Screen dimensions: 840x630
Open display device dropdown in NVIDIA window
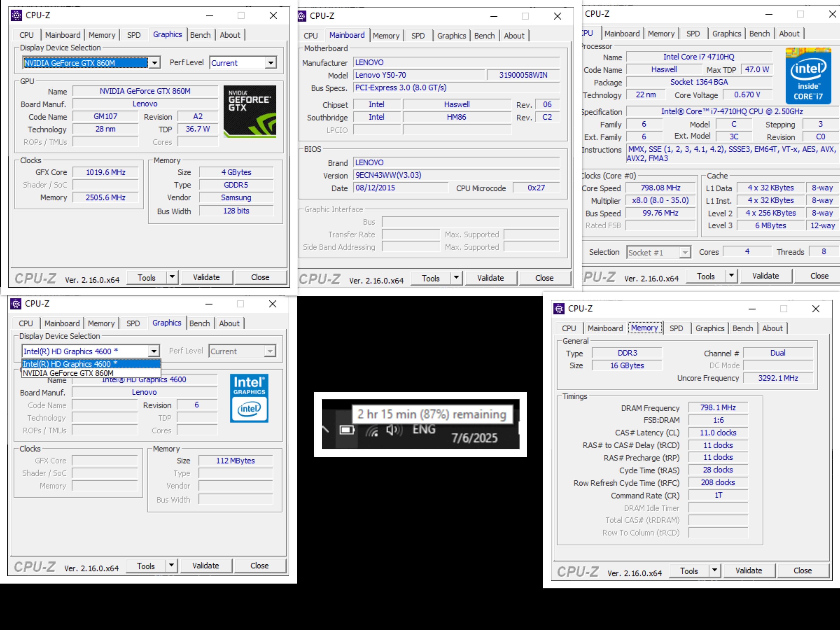155,63
